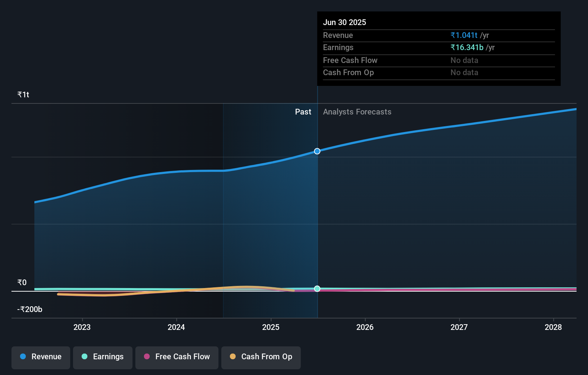Screen dimensions: 588x375
Task: Click the 2023 x-axis label
Action: coord(82,327)
